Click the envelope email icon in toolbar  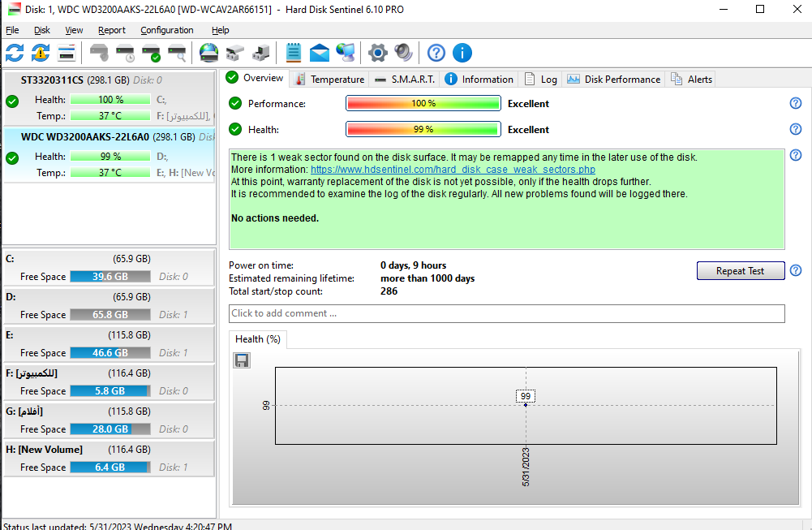click(x=320, y=54)
